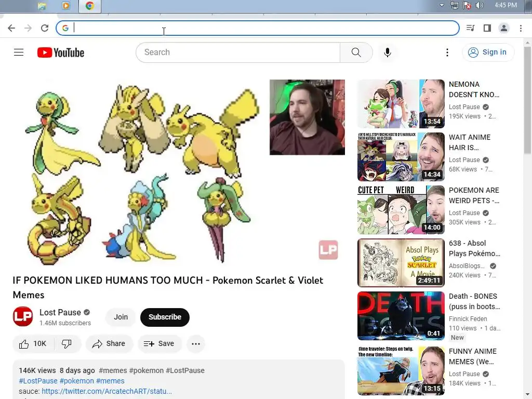Screen dimensions: 532x399
Task: Open Lost Pause channel avatar
Action: click(23, 316)
